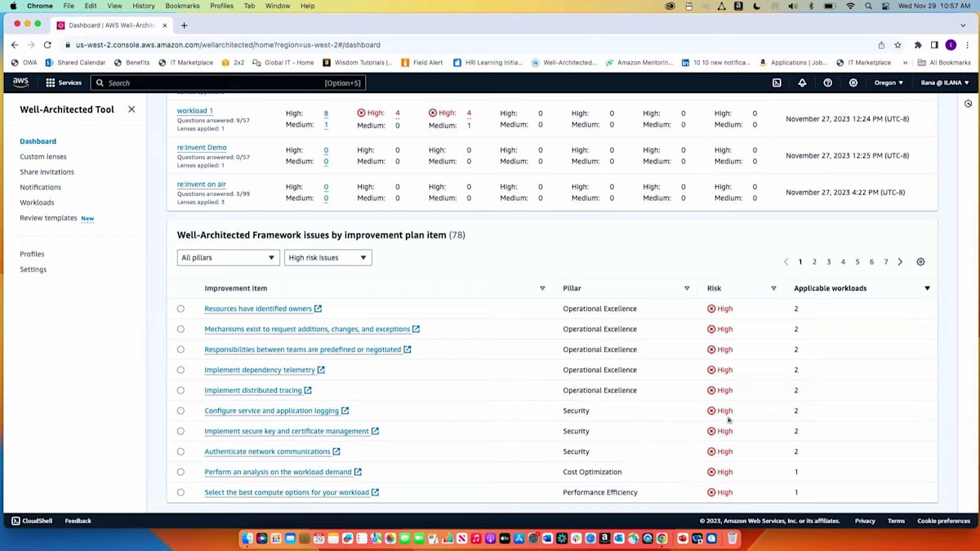Open Dashboard in the side navigation
The width and height of the screenshot is (980, 551).
click(x=38, y=141)
